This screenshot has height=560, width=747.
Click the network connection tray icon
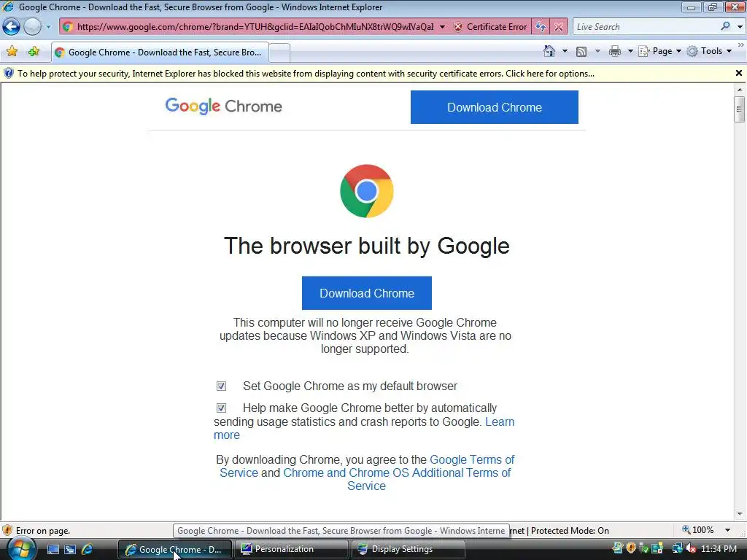(677, 548)
